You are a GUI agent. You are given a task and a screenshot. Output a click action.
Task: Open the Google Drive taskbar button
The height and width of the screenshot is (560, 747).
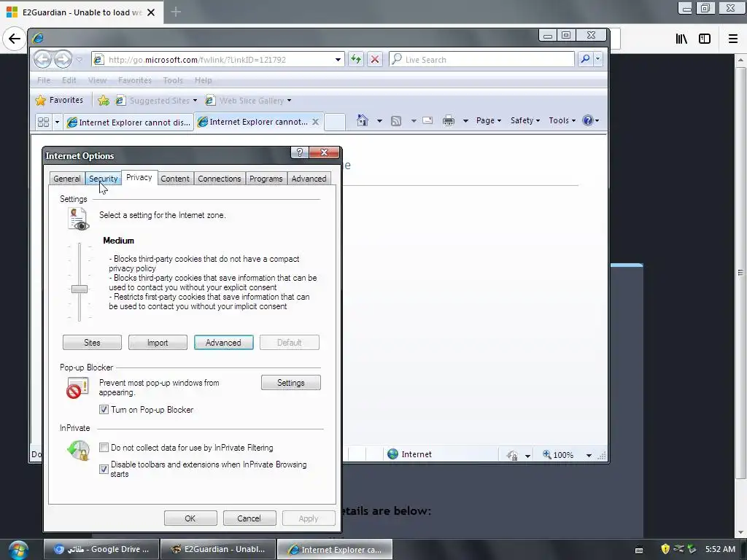pos(101,549)
